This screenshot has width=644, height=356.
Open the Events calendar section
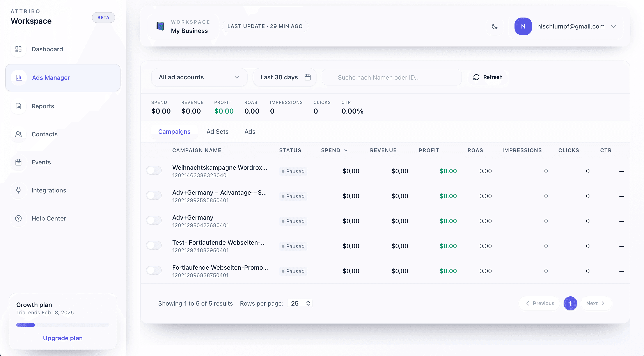(x=41, y=162)
